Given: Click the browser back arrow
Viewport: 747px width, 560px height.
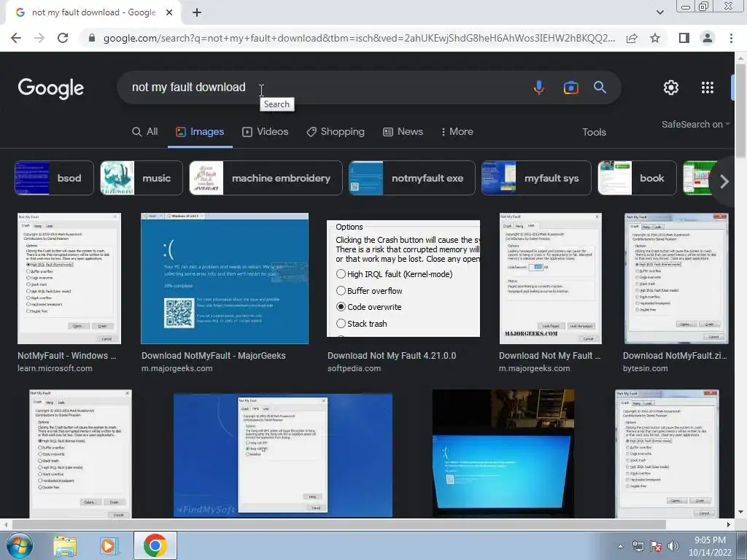Looking at the screenshot, I should pos(16,38).
